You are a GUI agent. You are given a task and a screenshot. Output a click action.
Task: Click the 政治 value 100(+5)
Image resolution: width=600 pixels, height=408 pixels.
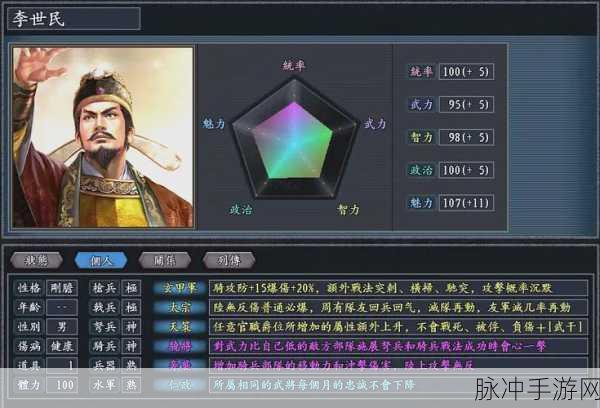466,170
